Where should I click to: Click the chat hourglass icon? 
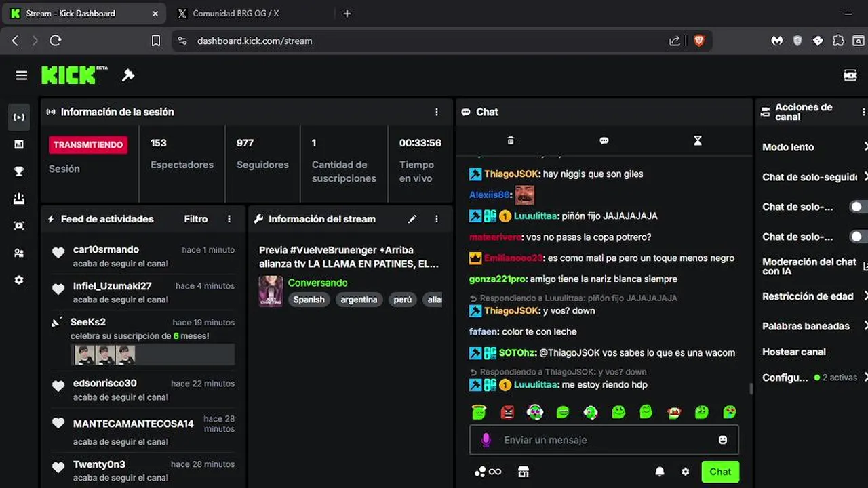[698, 140]
